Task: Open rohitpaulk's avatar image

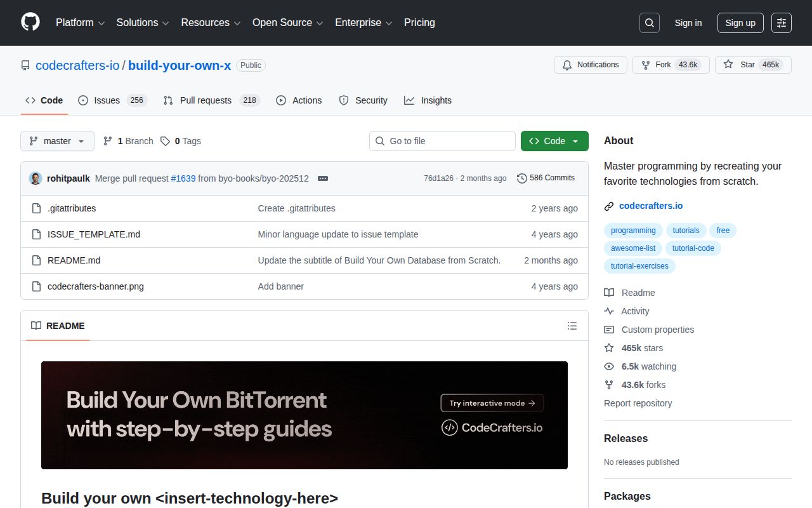Action: 36,178
